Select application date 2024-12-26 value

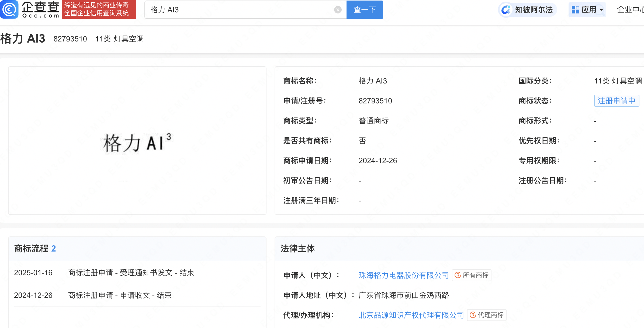click(378, 160)
